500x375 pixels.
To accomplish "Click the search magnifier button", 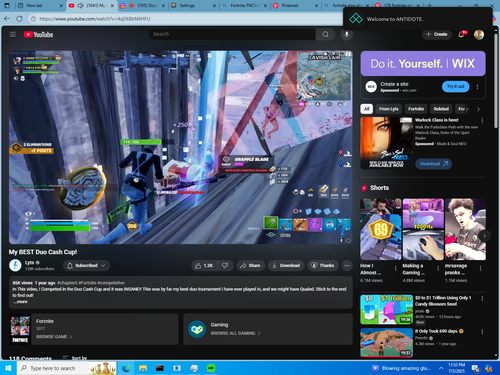I will [325, 34].
